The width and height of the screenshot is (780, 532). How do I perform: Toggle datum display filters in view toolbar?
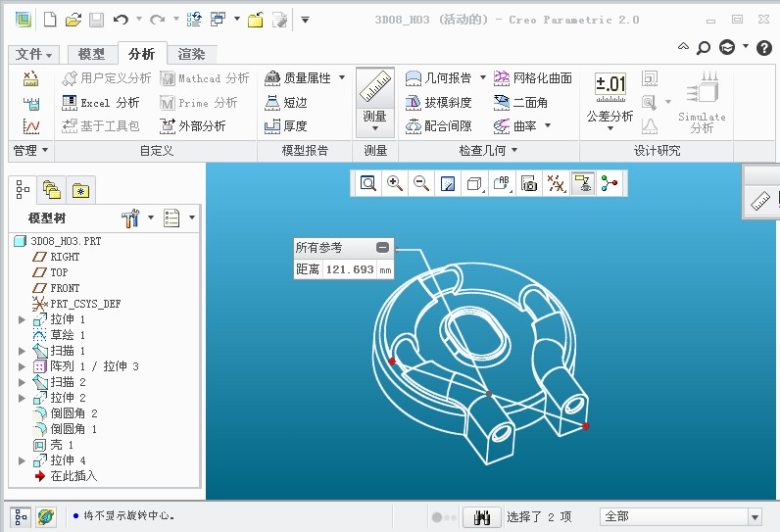557,183
